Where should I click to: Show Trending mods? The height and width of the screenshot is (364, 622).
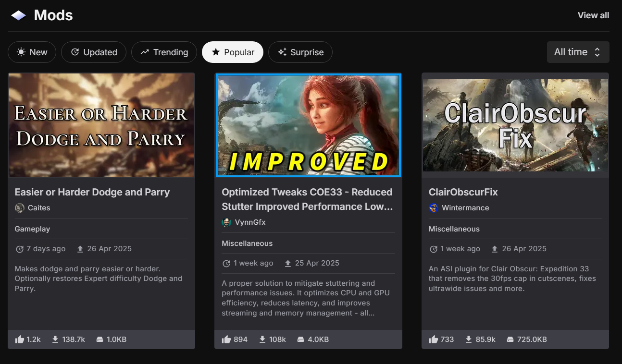[164, 52]
